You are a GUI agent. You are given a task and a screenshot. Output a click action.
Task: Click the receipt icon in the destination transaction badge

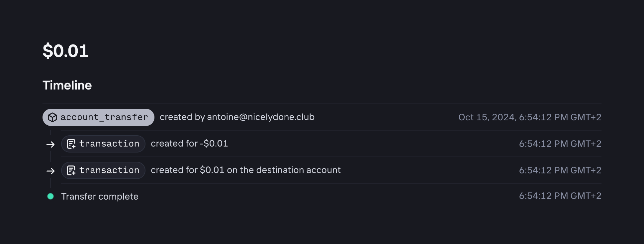coord(71,170)
